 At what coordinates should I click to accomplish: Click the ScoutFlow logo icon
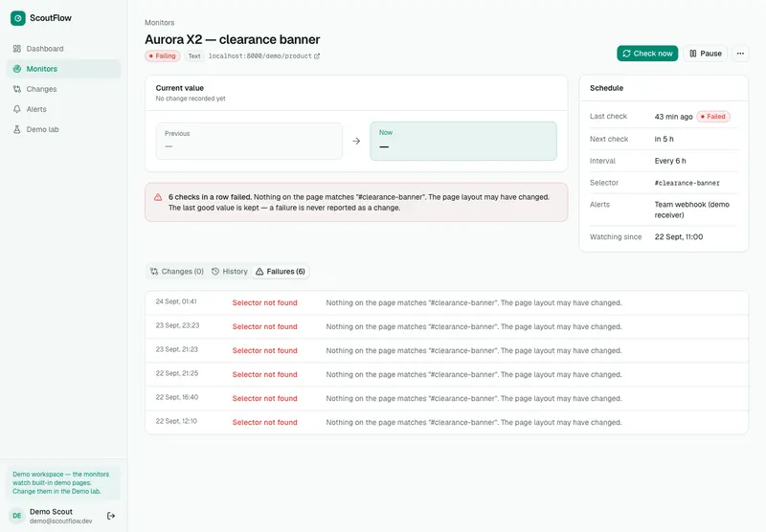[17, 18]
